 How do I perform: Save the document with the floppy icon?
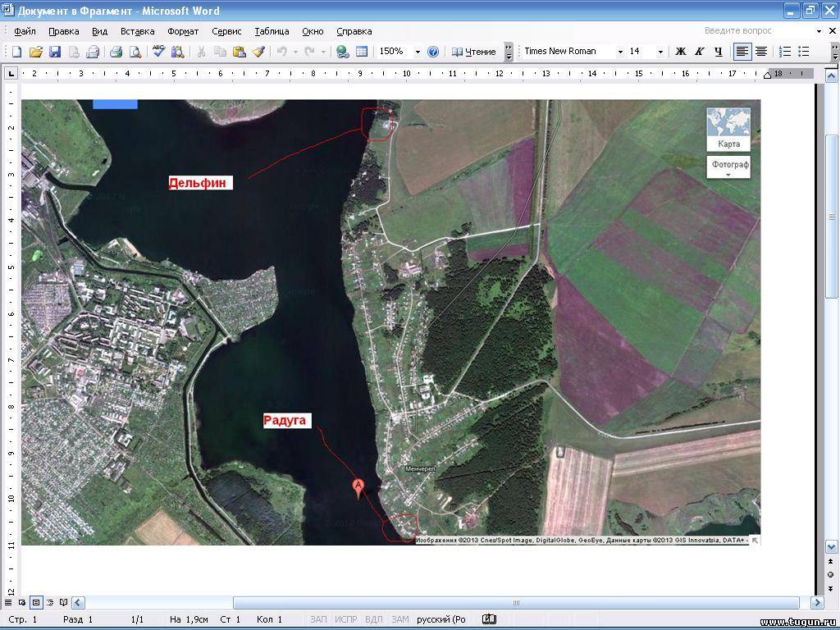tap(55, 52)
